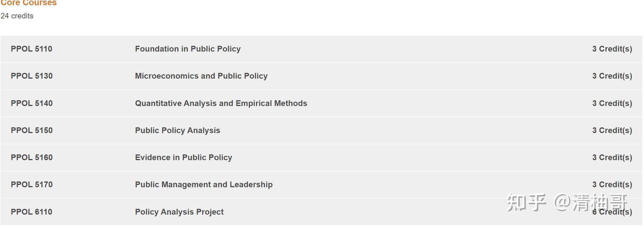Open Evidence in Public Policy course
644x229 pixels.
click(183, 158)
